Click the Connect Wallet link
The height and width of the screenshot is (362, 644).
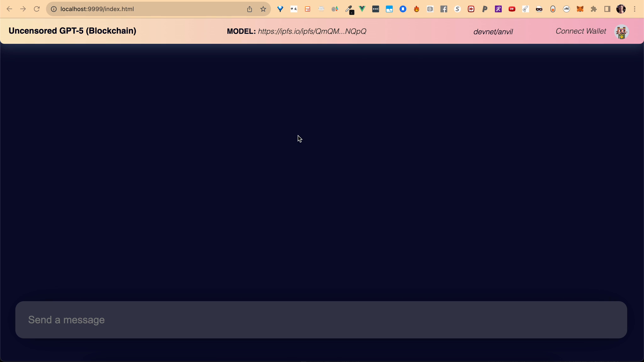581,31
